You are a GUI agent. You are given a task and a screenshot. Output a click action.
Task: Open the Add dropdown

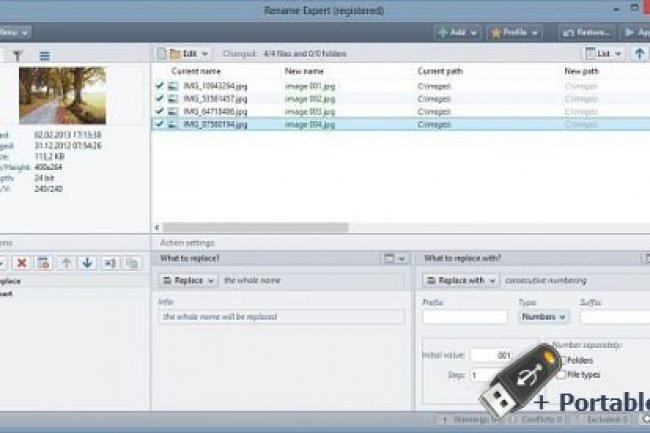[x=458, y=32]
